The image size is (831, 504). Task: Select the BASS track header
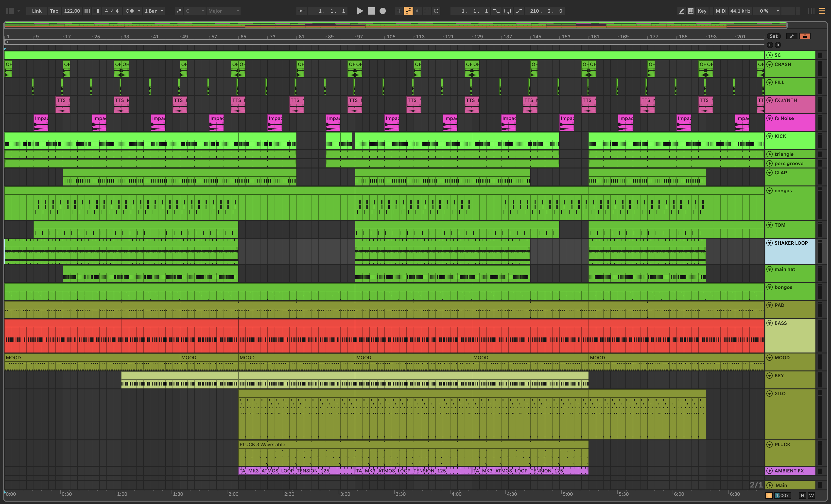(x=790, y=336)
